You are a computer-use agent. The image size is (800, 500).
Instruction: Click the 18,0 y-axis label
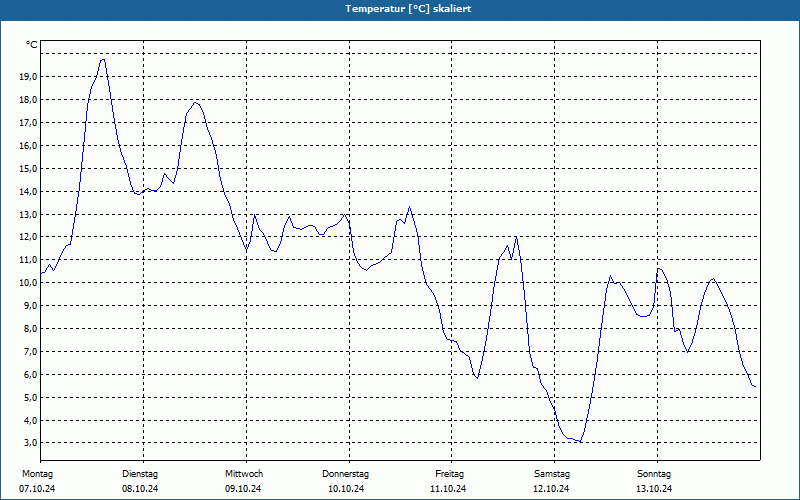[28, 99]
